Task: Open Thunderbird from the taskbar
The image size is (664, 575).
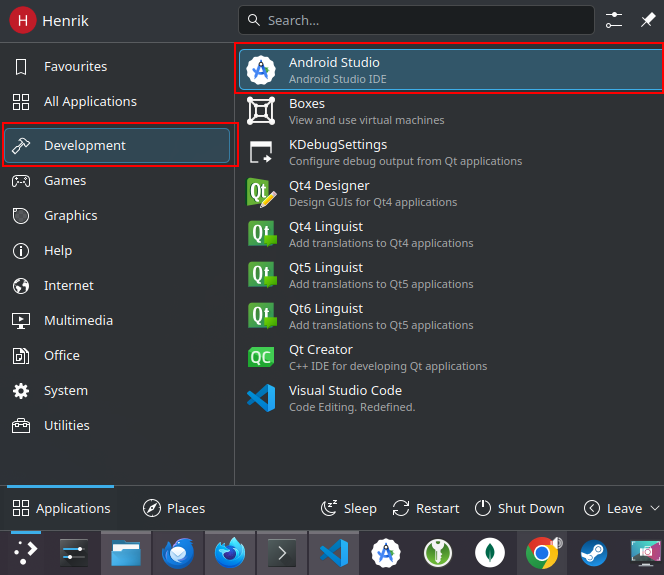Action: coord(178,553)
